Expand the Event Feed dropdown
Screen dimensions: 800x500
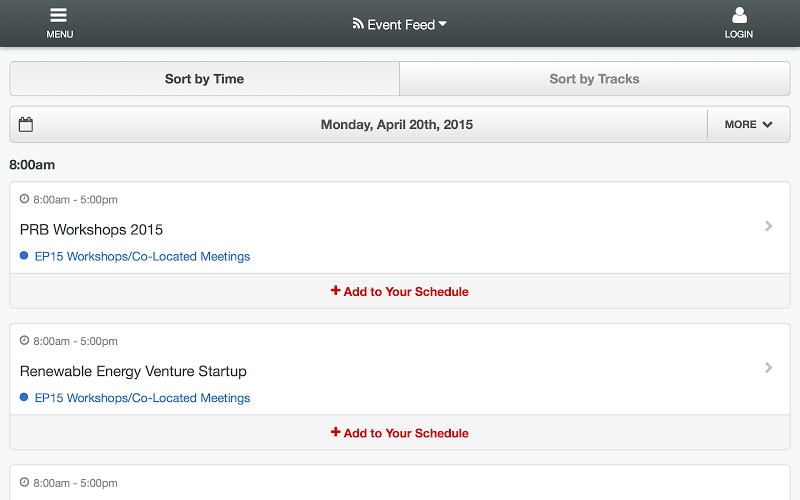pos(400,24)
